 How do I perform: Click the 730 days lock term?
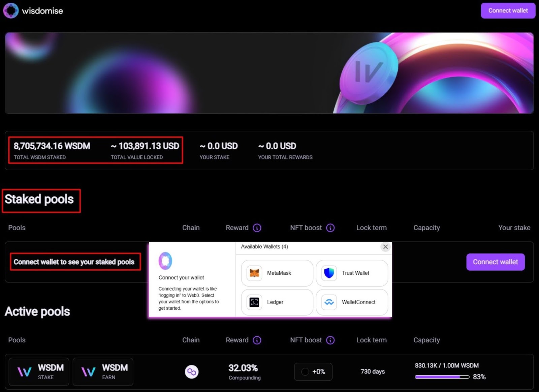click(x=373, y=371)
